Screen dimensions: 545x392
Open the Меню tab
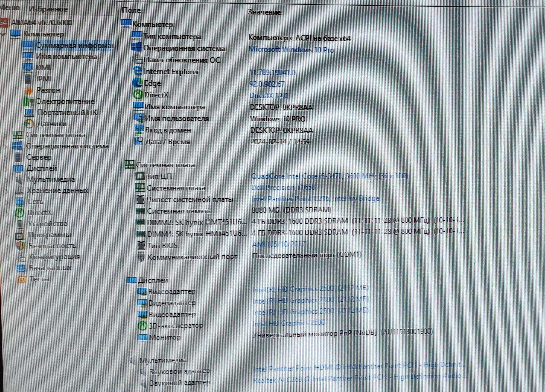tap(10, 8)
